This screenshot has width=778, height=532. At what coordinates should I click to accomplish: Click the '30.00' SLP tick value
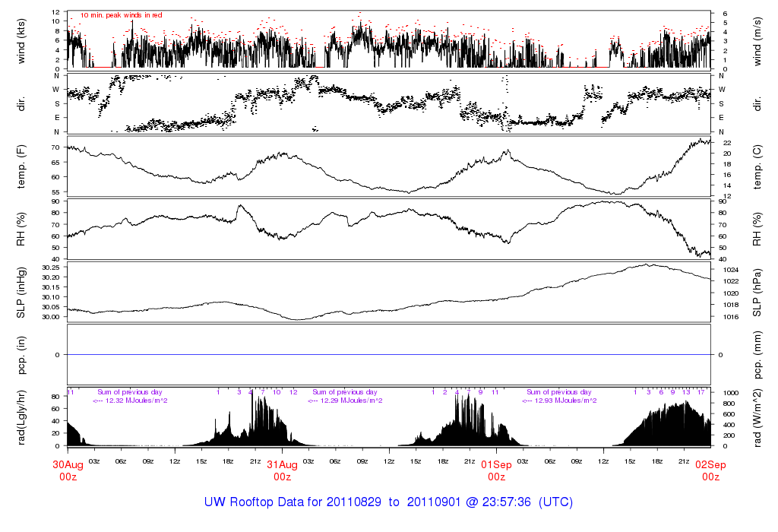tap(51, 317)
